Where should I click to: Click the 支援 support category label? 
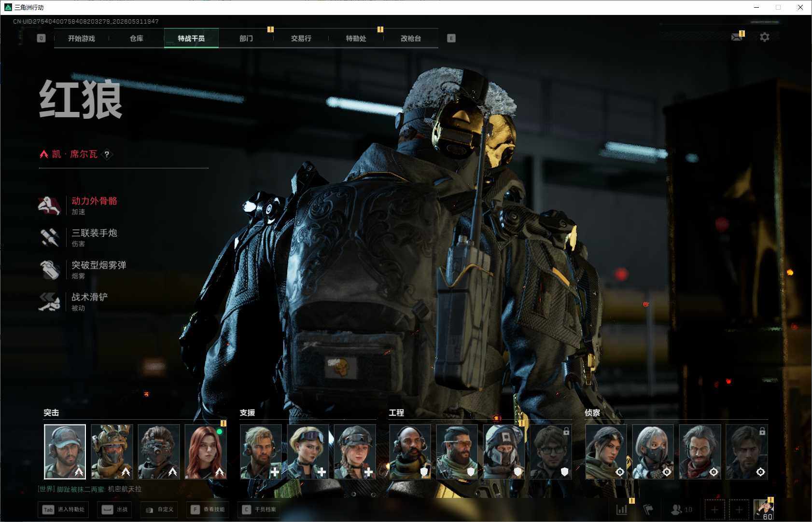(247, 412)
